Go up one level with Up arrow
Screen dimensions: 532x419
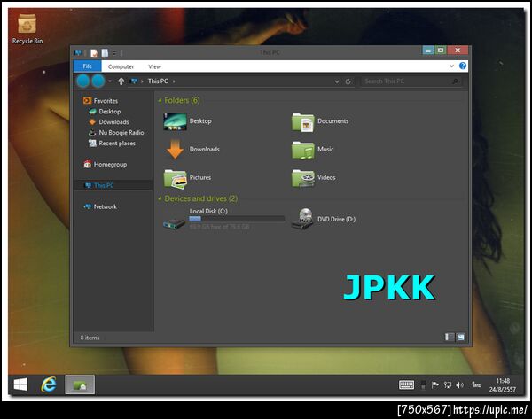[x=121, y=81]
